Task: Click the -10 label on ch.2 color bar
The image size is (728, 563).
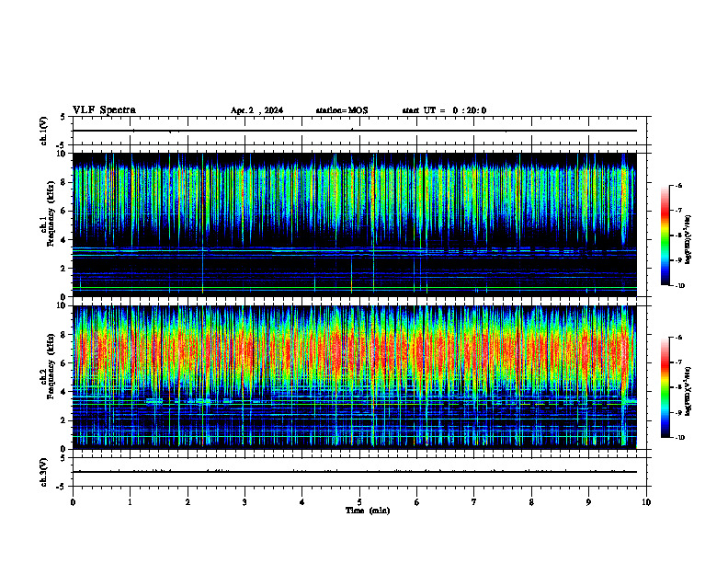Action: coord(680,438)
